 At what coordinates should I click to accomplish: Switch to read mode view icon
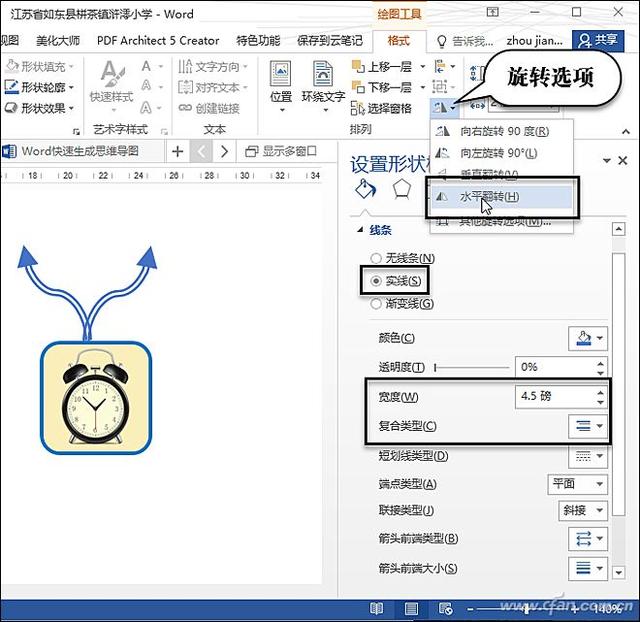click(376, 608)
